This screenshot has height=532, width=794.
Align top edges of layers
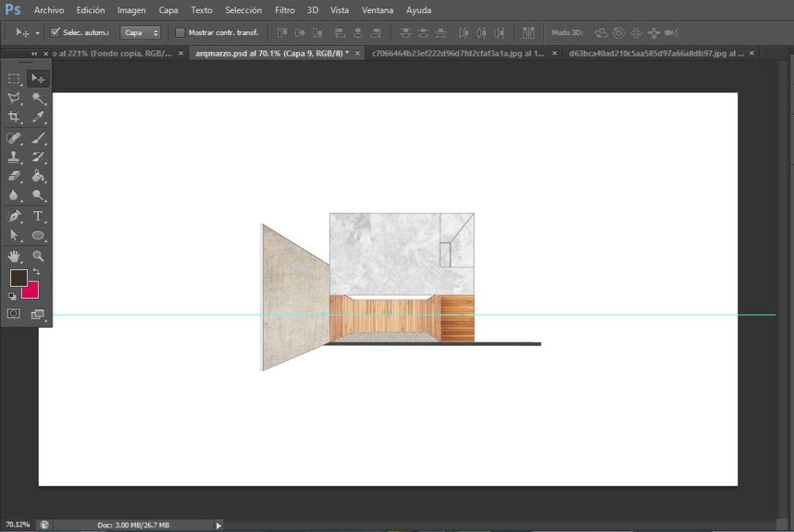(x=282, y=33)
